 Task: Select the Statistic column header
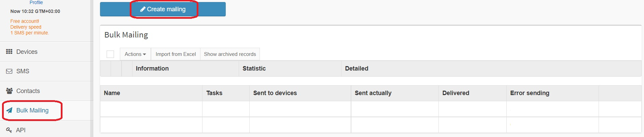(254, 68)
